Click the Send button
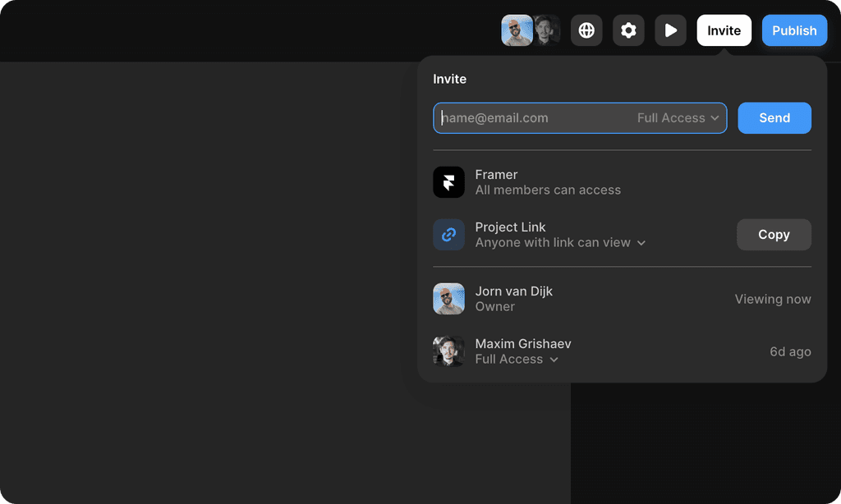841x504 pixels. pos(774,117)
